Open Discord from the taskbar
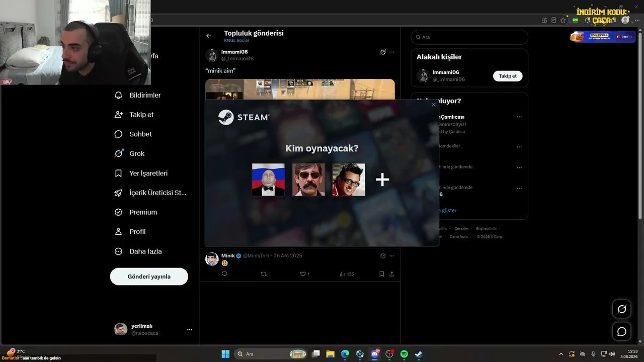This screenshot has width=644, height=362. (374, 354)
